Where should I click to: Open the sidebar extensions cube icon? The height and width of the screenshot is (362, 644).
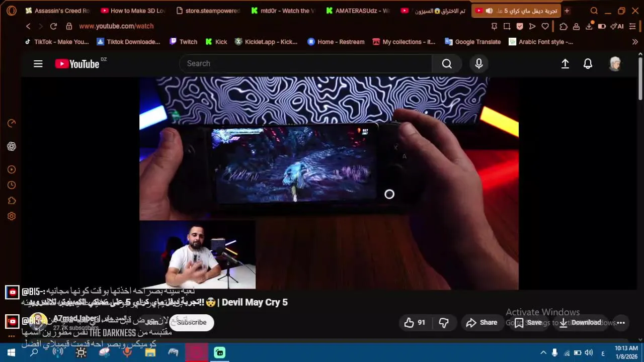tap(12, 201)
